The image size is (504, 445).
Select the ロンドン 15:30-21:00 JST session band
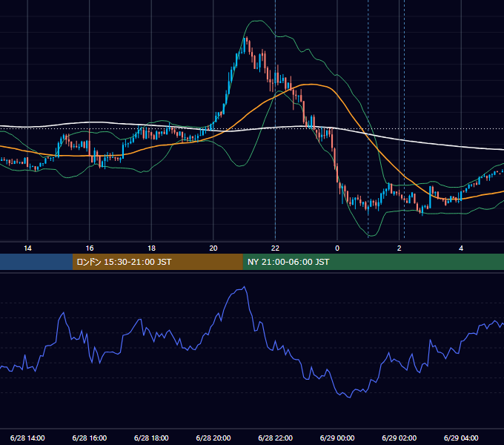157,262
